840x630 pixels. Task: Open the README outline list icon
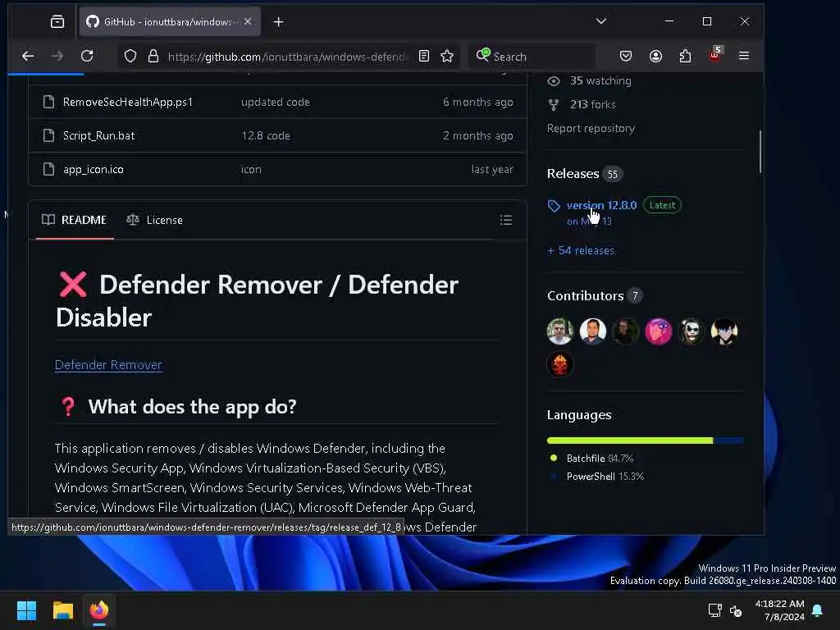coord(505,220)
